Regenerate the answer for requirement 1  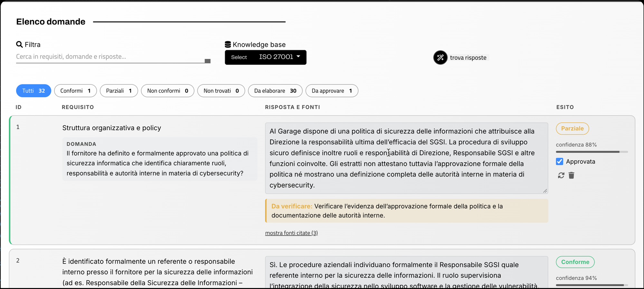click(x=561, y=175)
